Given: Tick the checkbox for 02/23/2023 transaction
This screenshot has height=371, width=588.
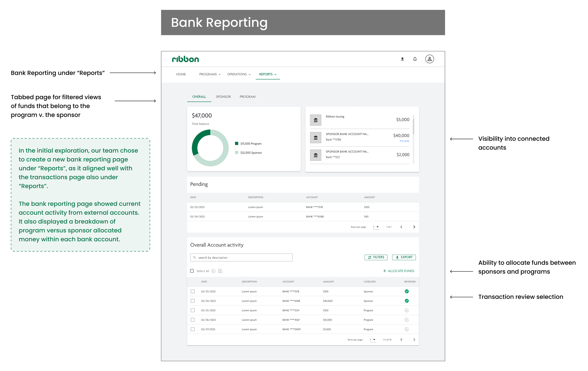Looking at the screenshot, I should (x=193, y=292).
